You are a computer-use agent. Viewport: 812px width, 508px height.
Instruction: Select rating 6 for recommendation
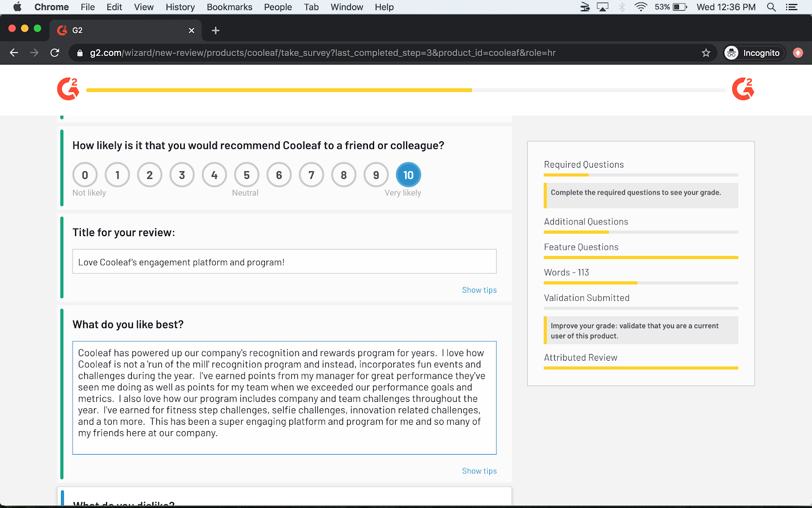[x=279, y=175]
